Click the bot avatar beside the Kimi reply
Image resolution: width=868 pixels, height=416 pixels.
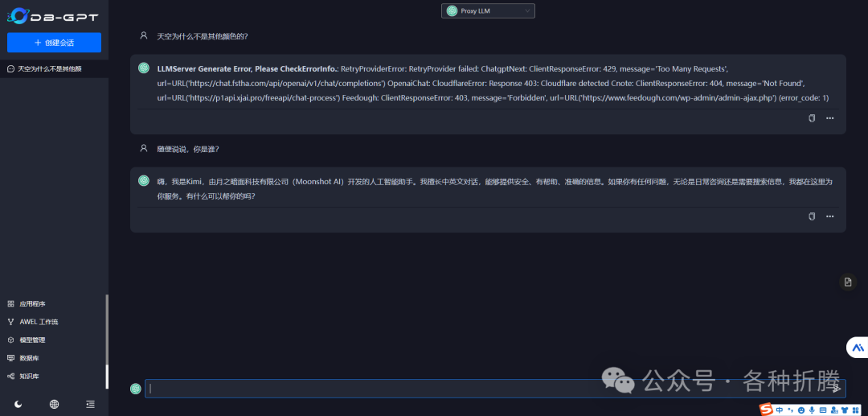[144, 180]
